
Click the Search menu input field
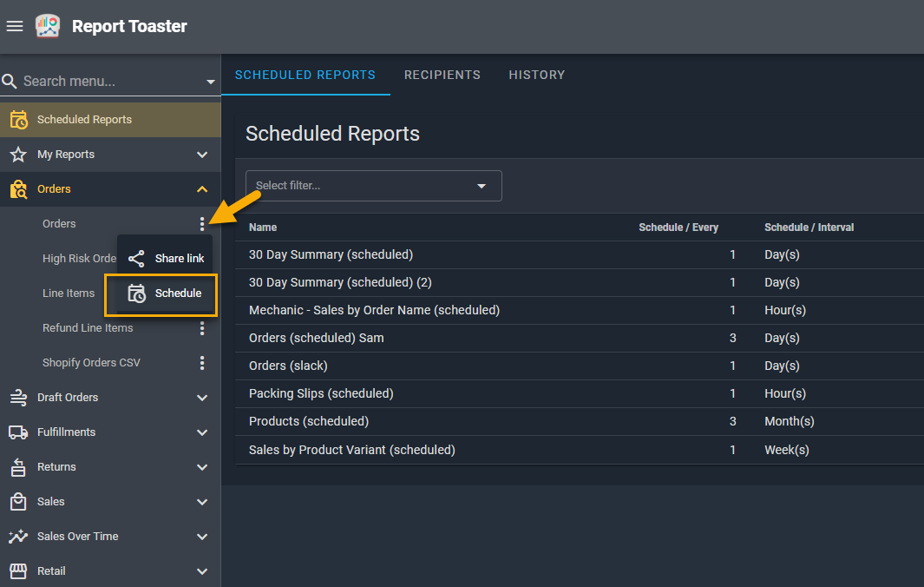(x=104, y=82)
